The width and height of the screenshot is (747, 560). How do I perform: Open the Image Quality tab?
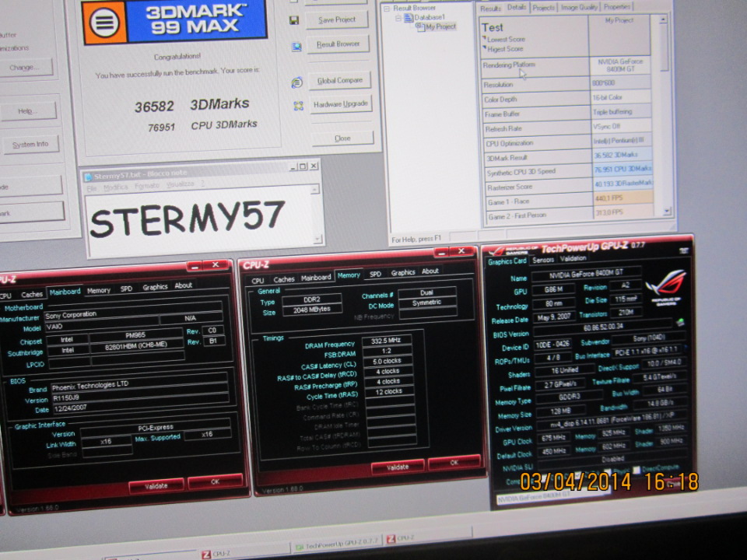pos(579,7)
